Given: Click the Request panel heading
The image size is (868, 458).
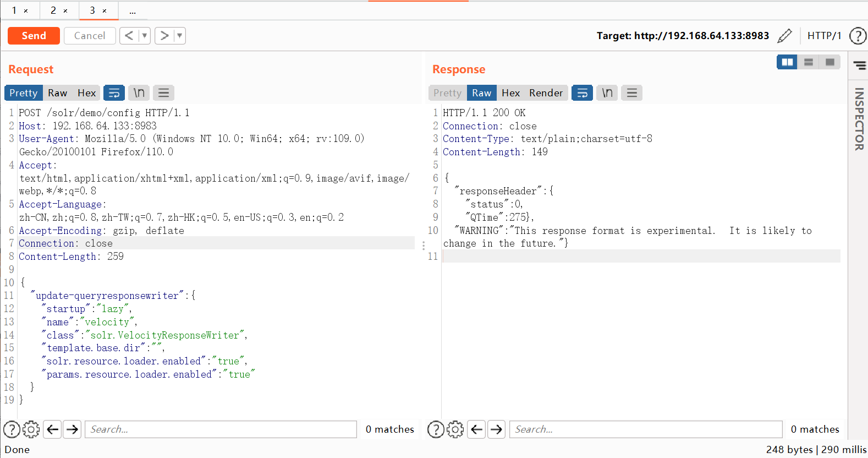Looking at the screenshot, I should tap(31, 69).
